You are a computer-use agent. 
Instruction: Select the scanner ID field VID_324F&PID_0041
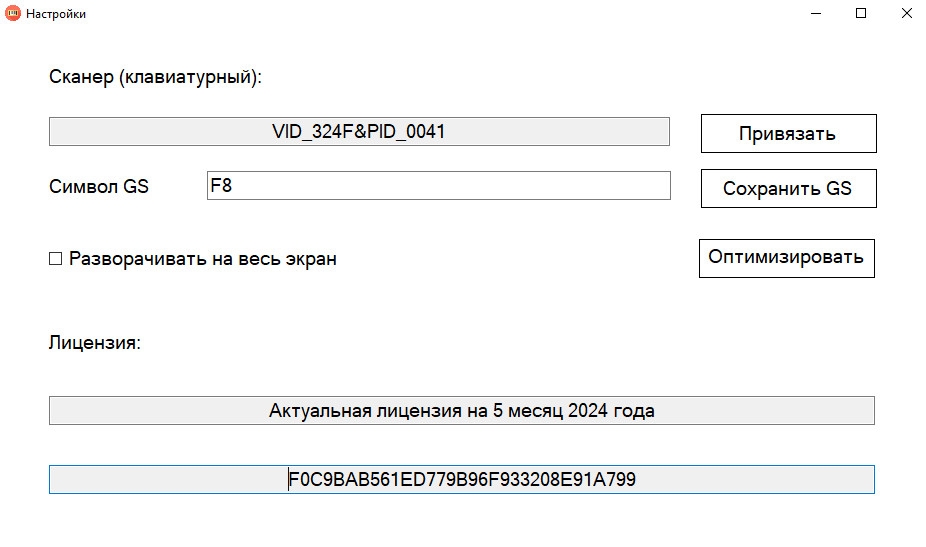coord(359,131)
